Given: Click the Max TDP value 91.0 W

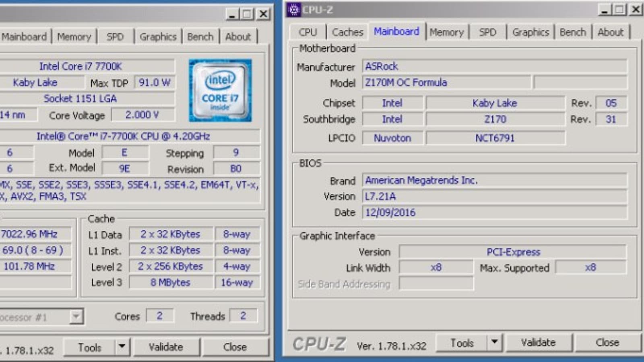Looking at the screenshot, I should pyautogui.click(x=155, y=82).
